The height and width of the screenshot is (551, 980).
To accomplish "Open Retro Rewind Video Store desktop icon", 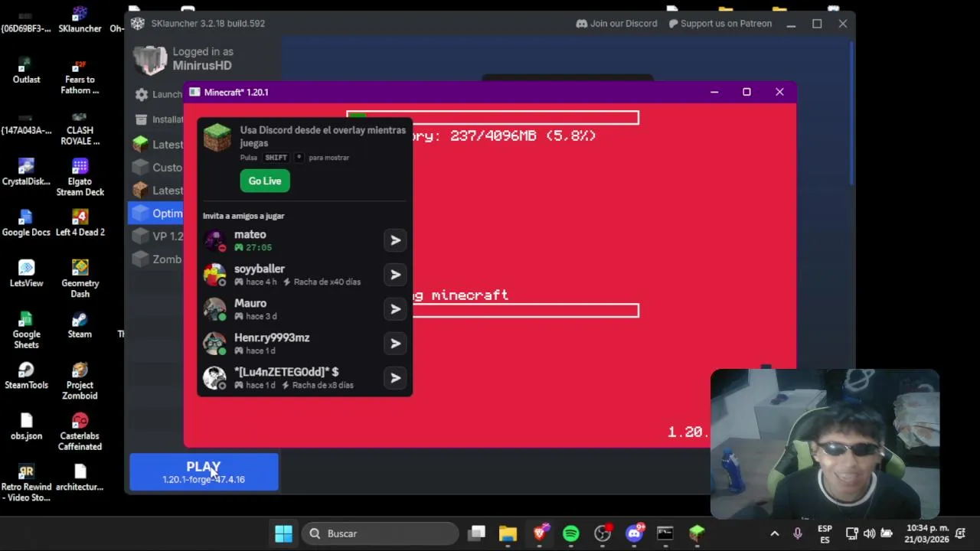I will pos(26,483).
